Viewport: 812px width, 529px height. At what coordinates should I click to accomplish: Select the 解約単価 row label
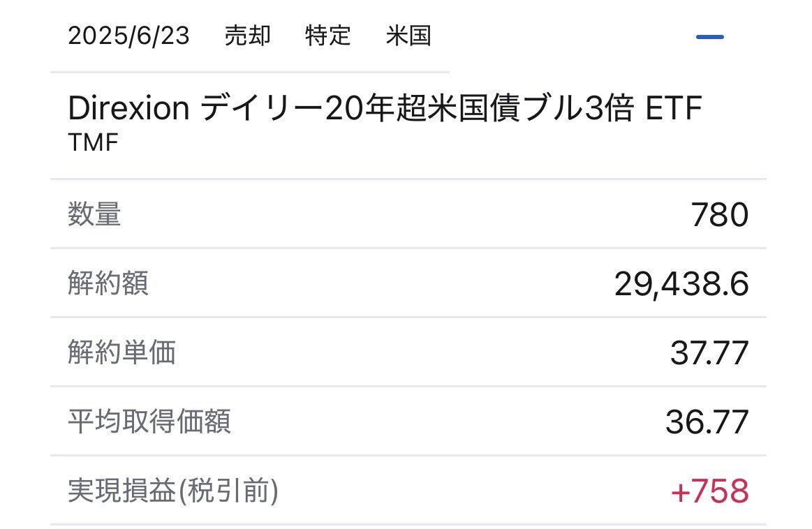[121, 352]
